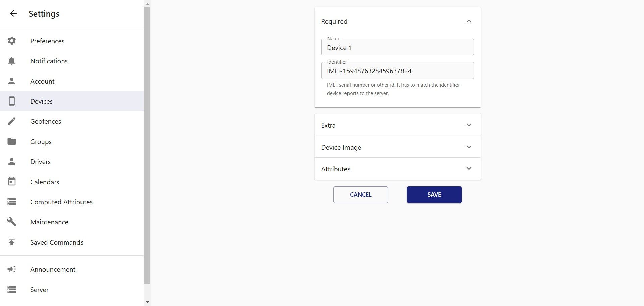The image size is (644, 306).
Task: Expand the Device Image section
Action: pos(397,147)
